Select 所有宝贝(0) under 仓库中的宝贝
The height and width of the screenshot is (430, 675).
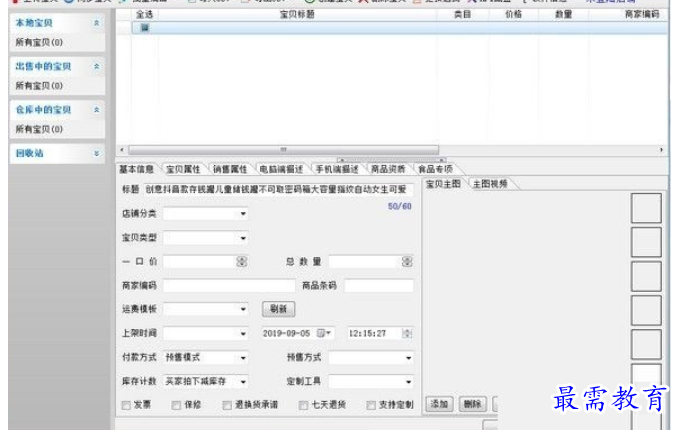pyautogui.click(x=39, y=129)
